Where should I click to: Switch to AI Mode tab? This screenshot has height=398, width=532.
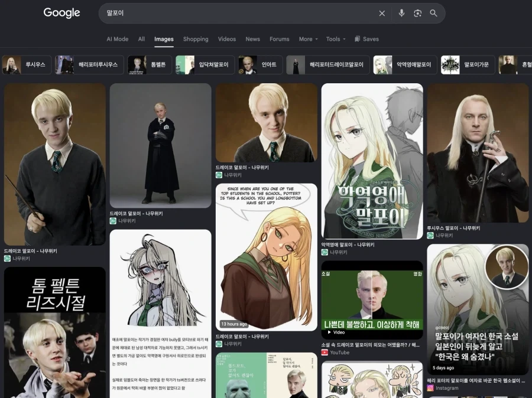pyautogui.click(x=118, y=39)
